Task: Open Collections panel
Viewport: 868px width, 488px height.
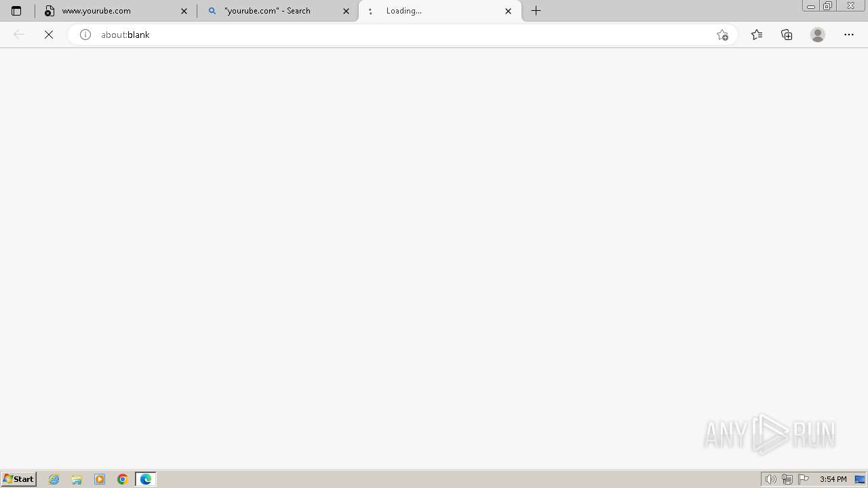Action: (787, 35)
